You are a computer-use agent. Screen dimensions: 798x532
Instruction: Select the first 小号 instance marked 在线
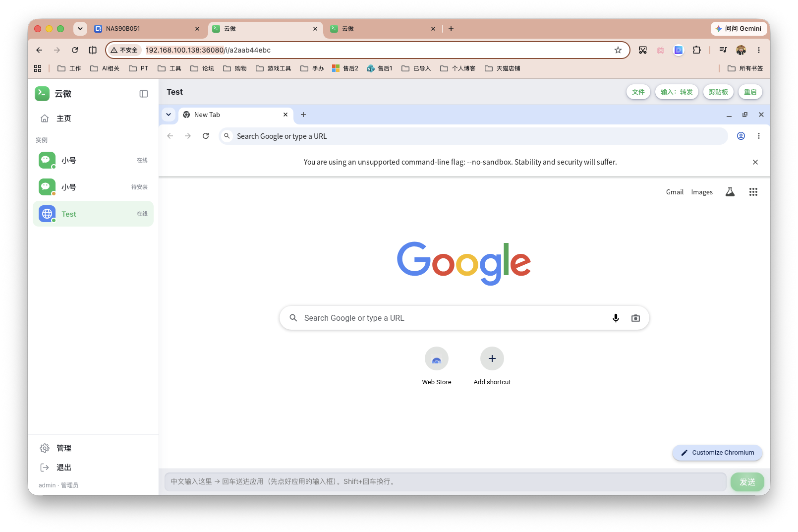(x=93, y=160)
